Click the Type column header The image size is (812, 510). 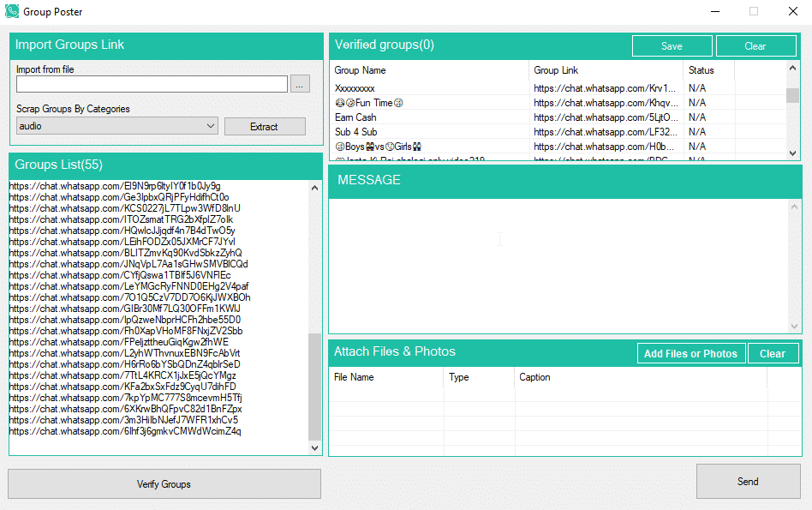click(x=479, y=377)
